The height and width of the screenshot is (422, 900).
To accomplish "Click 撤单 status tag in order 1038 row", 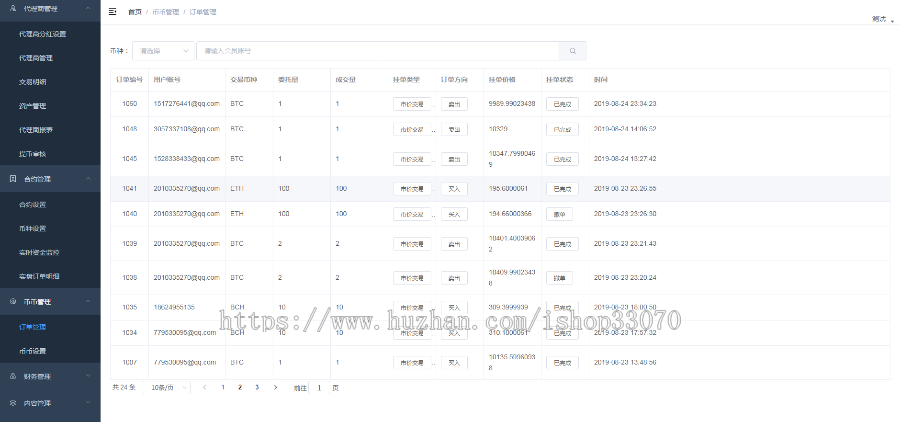I will [559, 278].
